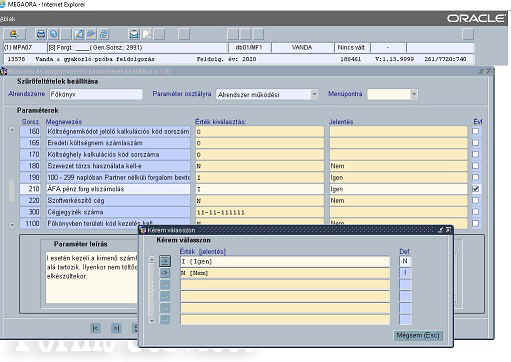Screen dimensions: 511x362
Task: Click the (1) MPA07 status field
Action: tap(24, 48)
